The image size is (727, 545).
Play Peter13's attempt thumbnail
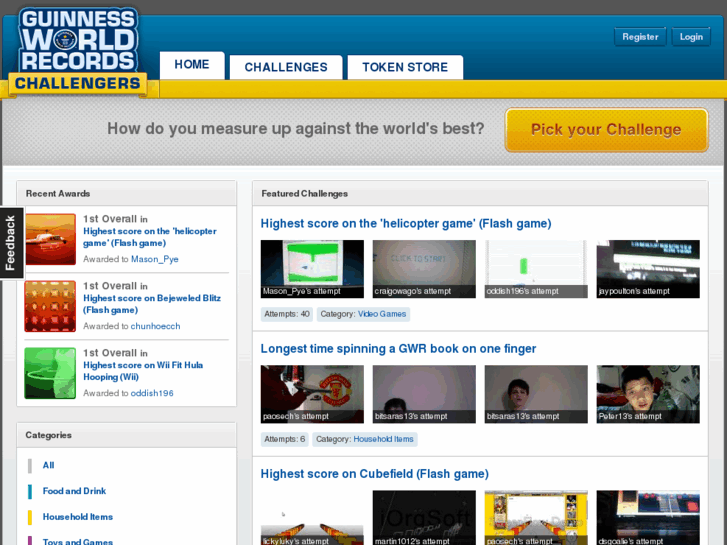pyautogui.click(x=648, y=394)
